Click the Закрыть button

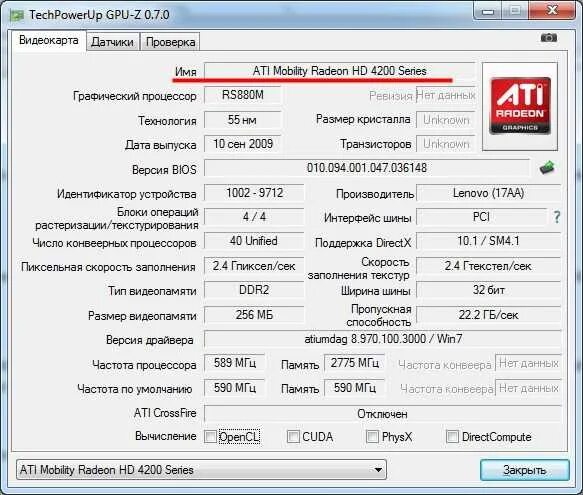pyautogui.click(x=525, y=470)
